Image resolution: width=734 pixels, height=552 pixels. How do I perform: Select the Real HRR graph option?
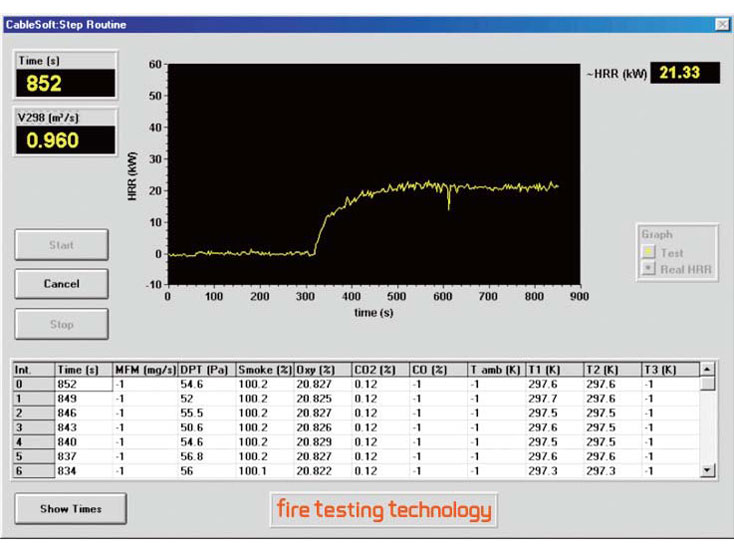coord(648,271)
